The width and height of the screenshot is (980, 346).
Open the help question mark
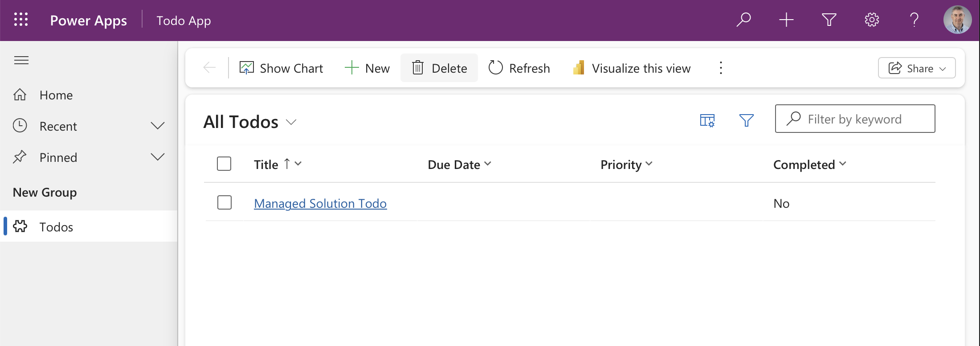[914, 20]
